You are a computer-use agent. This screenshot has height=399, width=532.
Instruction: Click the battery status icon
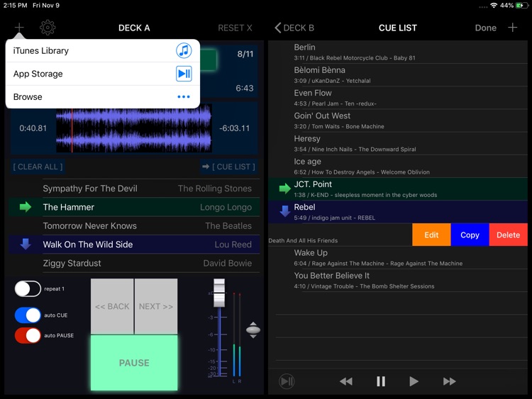tap(522, 6)
